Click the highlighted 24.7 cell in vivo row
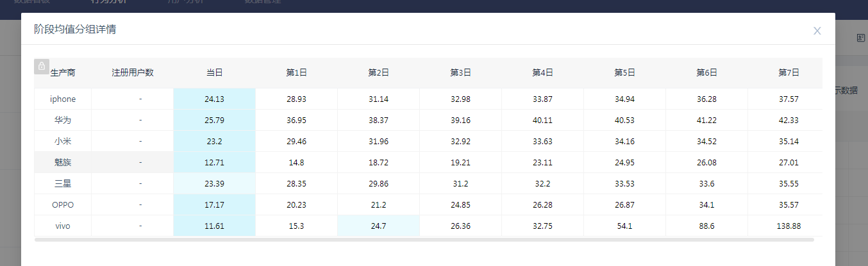The image size is (868, 266). click(378, 226)
